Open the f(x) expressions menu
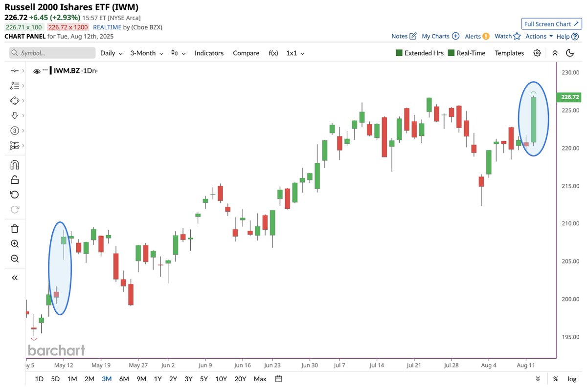The width and height of the screenshot is (587, 392). point(273,53)
